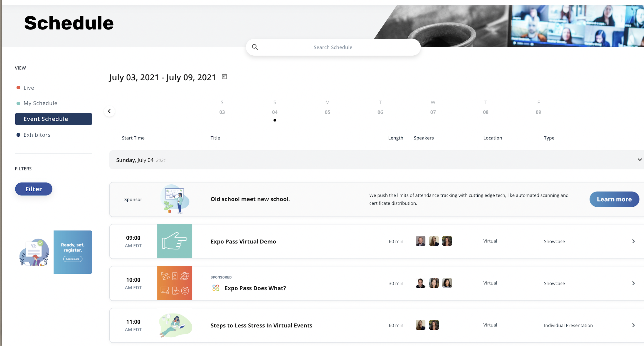Collapse the Sunday, July 04 section
Screen dimensions: 644x346
[639, 160]
